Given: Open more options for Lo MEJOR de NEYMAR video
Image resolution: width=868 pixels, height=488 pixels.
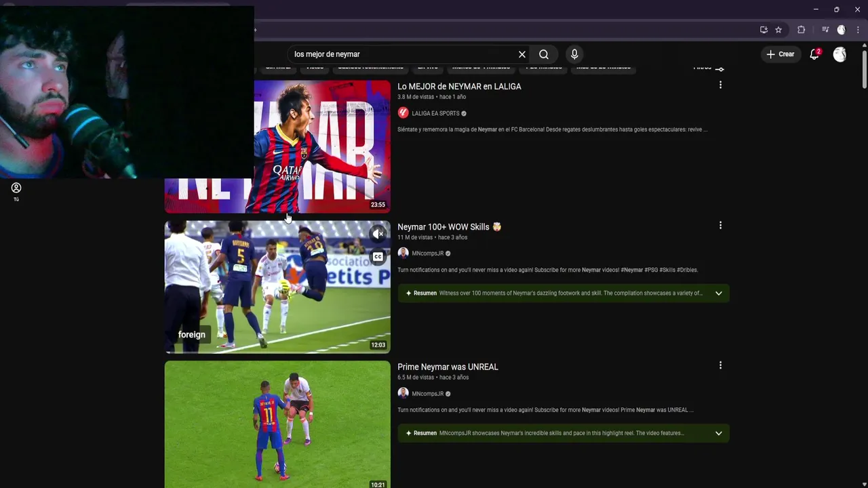Looking at the screenshot, I should tap(720, 85).
